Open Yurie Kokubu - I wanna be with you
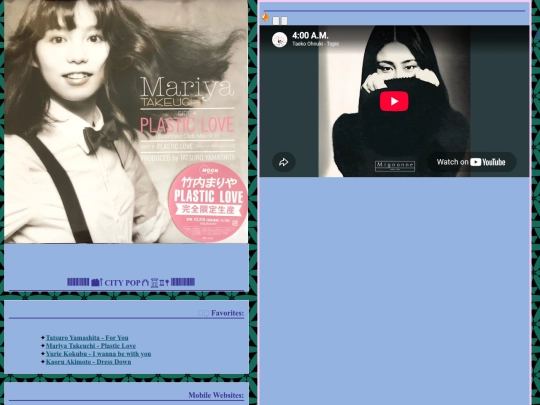Viewport: 540px width, 405px height. [x=98, y=354]
